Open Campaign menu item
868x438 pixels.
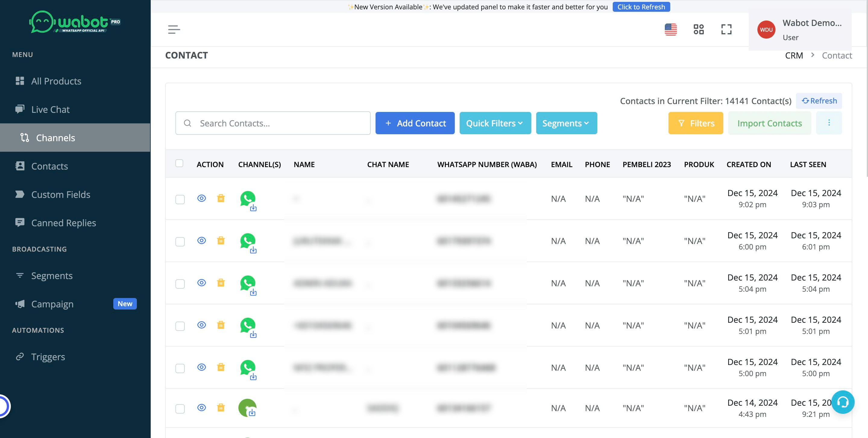(52, 304)
